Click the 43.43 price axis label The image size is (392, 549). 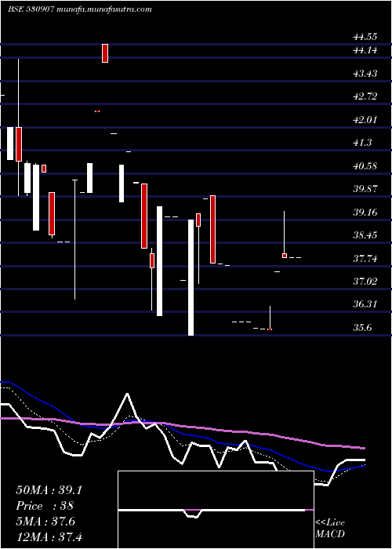tap(365, 74)
